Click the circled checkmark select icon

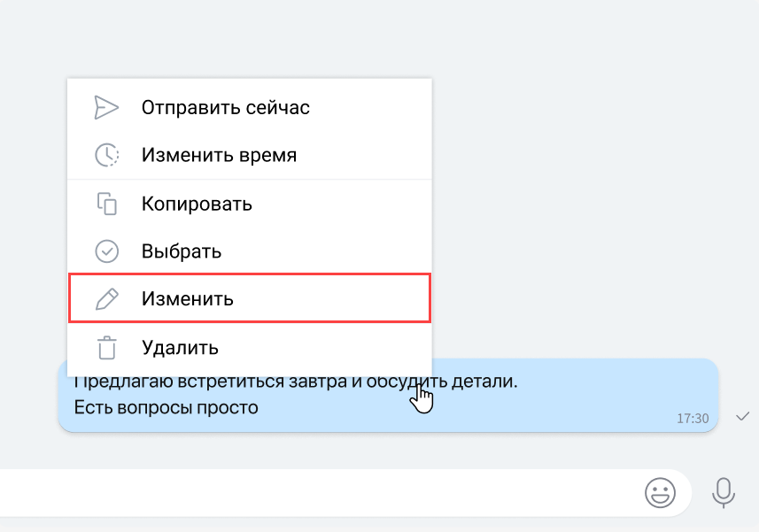[x=106, y=251]
